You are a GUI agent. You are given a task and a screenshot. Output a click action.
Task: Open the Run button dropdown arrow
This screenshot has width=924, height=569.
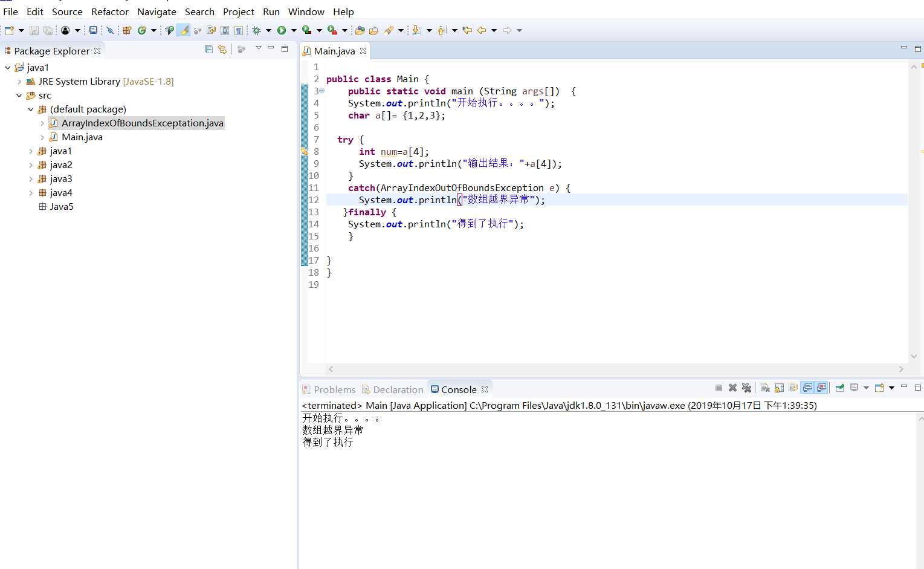click(294, 30)
